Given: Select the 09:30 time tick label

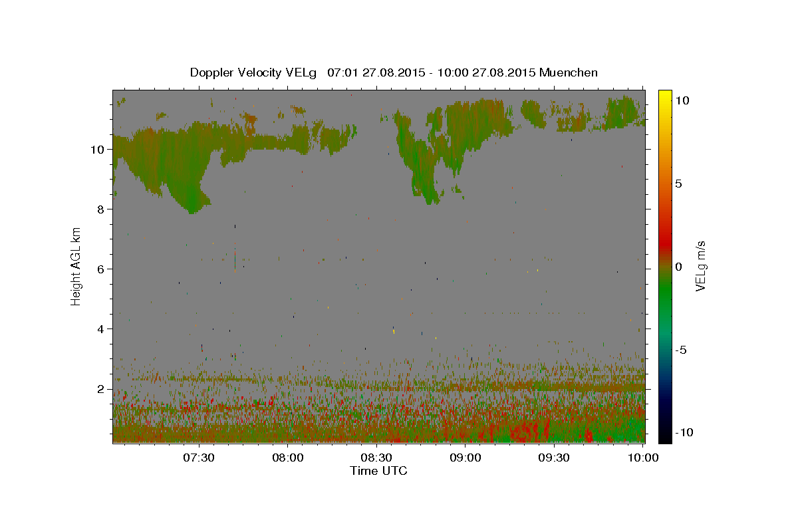Looking at the screenshot, I should point(555,458).
